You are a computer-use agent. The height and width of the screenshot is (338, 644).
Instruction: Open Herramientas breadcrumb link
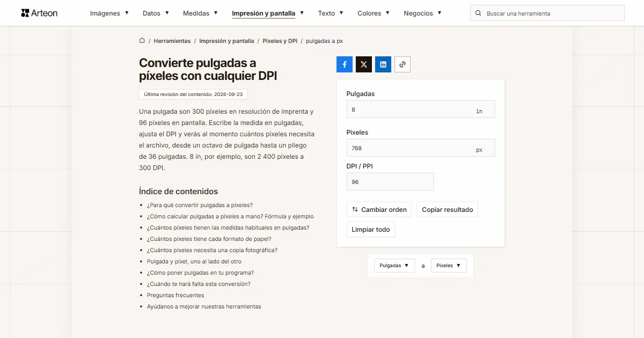[x=172, y=41]
